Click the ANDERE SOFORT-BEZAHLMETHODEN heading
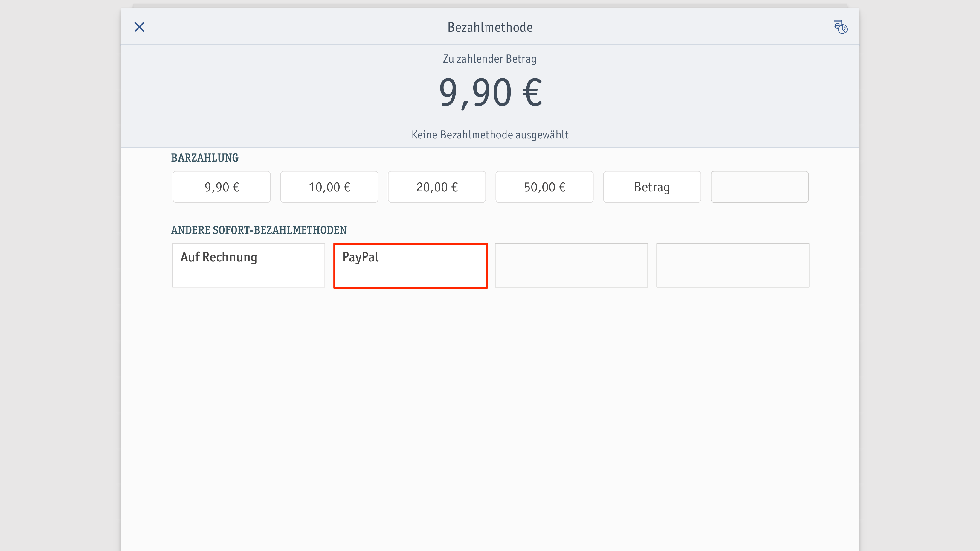 tap(259, 230)
